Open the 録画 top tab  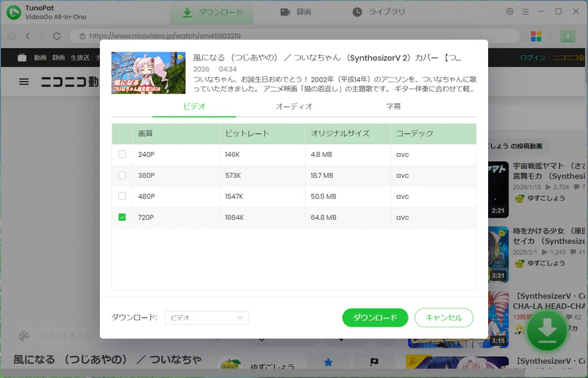296,13
